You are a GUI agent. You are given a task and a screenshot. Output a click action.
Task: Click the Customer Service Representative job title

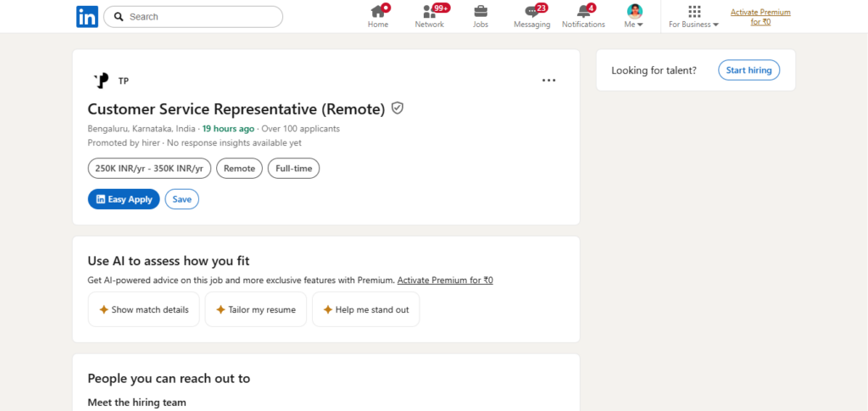[x=236, y=109]
